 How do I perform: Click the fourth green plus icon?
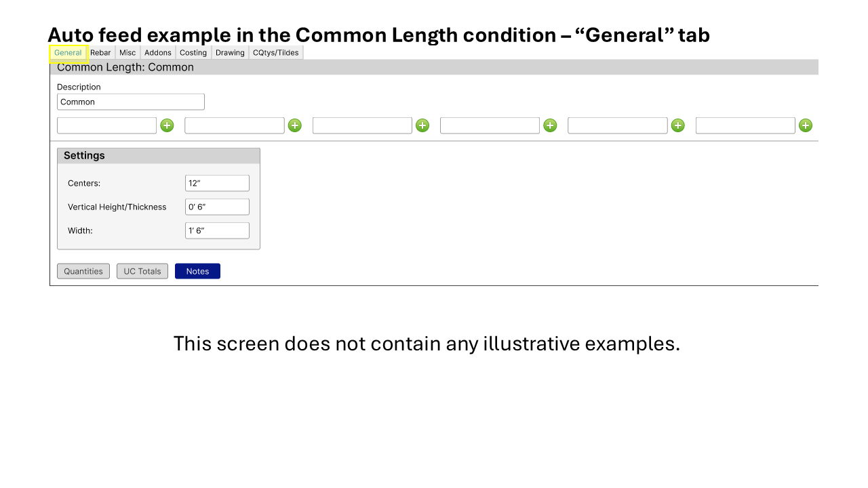click(x=550, y=125)
